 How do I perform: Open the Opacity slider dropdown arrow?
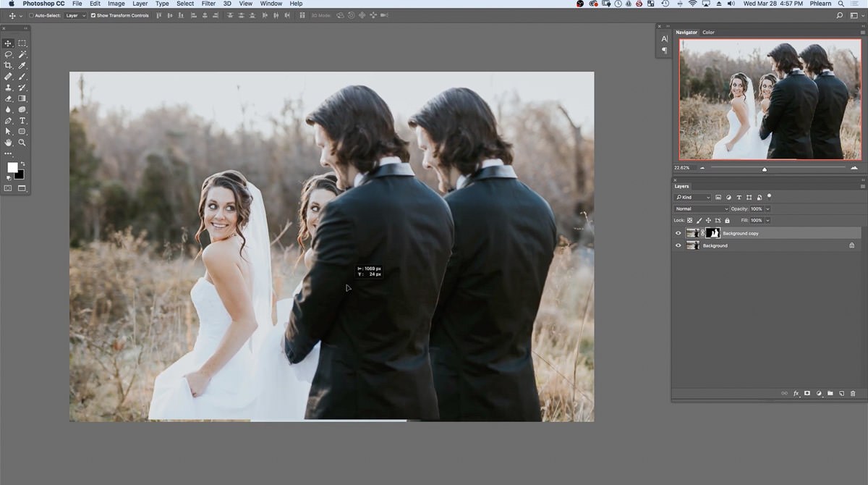coord(767,208)
